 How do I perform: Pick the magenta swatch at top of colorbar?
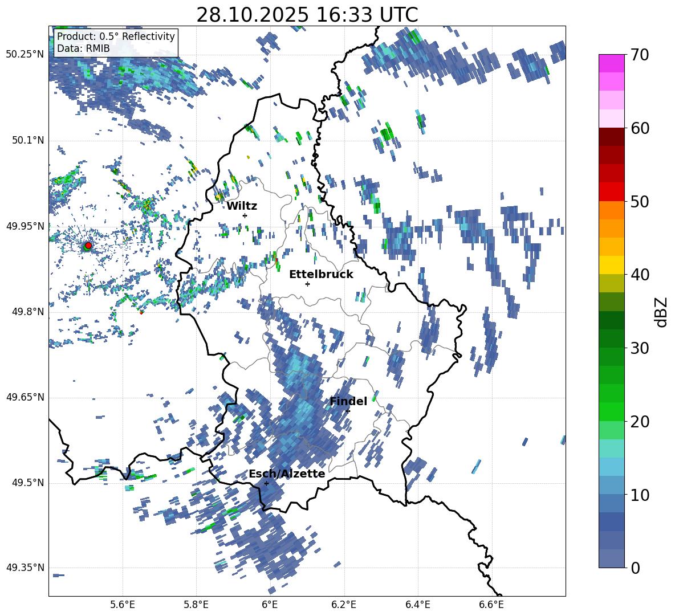(x=611, y=64)
